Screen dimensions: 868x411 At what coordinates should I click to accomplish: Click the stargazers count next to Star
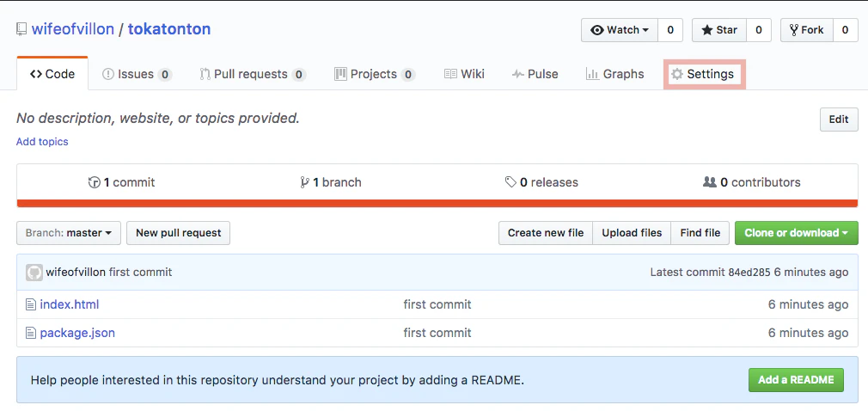[758, 30]
